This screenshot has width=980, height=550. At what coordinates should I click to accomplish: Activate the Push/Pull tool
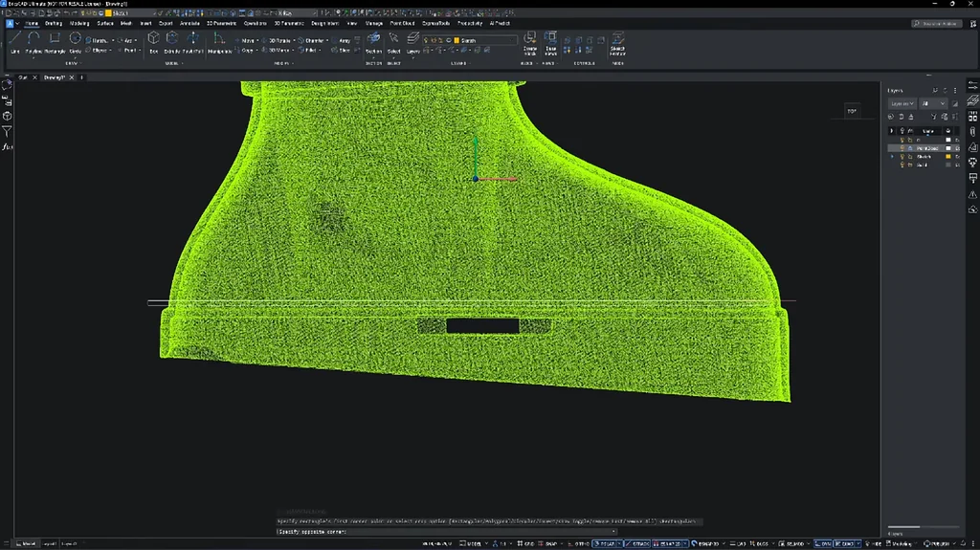click(x=192, y=43)
